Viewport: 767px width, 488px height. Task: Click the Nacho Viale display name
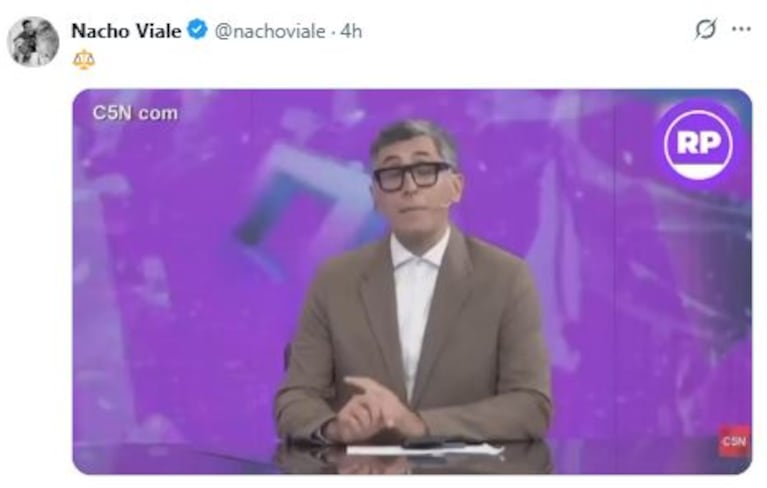click(126, 31)
